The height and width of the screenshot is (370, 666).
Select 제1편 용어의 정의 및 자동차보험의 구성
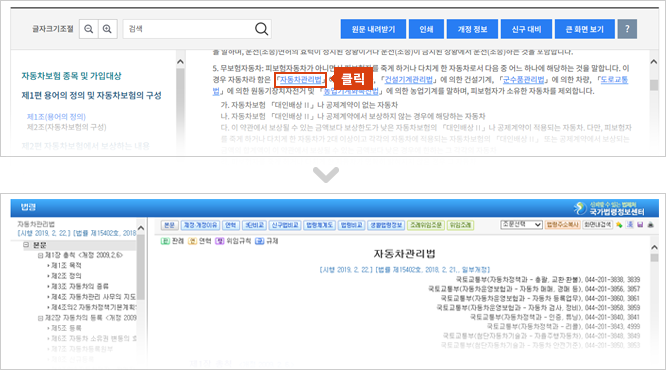(91, 95)
